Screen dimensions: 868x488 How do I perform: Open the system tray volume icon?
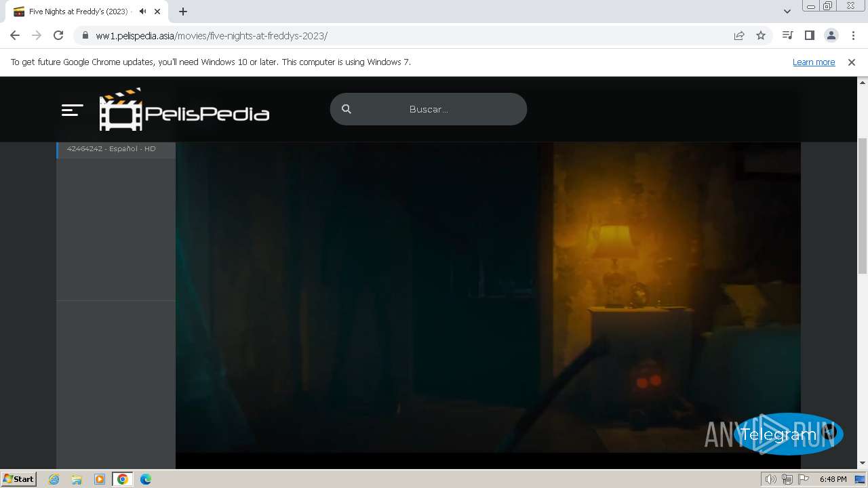pyautogui.click(x=771, y=479)
